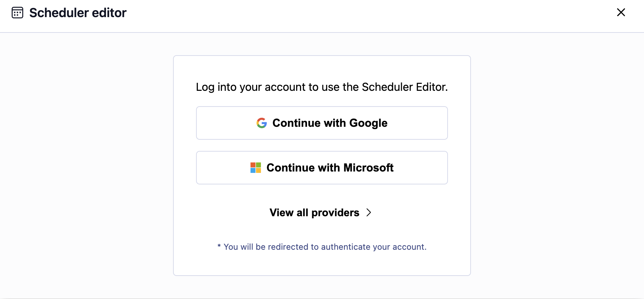Select the Scheduler editor title text
The height and width of the screenshot is (299, 644).
pos(78,12)
